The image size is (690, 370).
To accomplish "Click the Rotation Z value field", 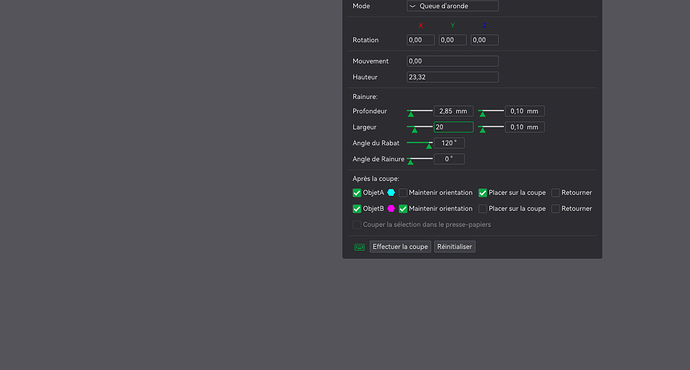I will pyautogui.click(x=484, y=40).
